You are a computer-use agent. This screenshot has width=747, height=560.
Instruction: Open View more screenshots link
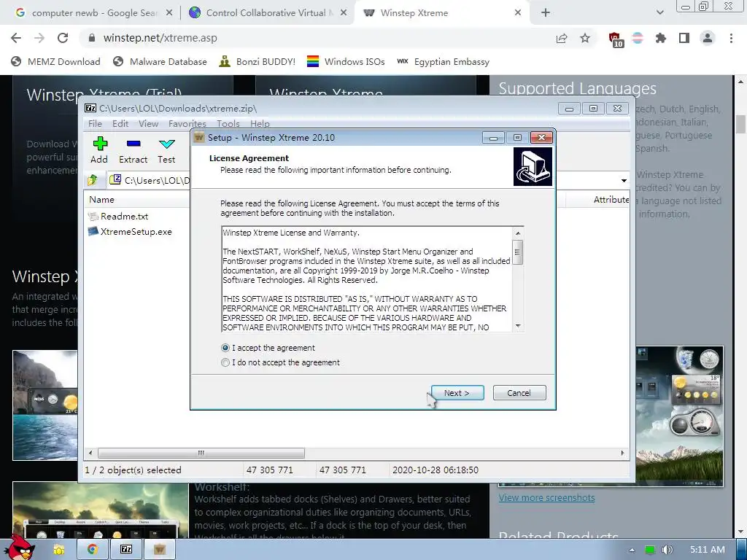546,497
